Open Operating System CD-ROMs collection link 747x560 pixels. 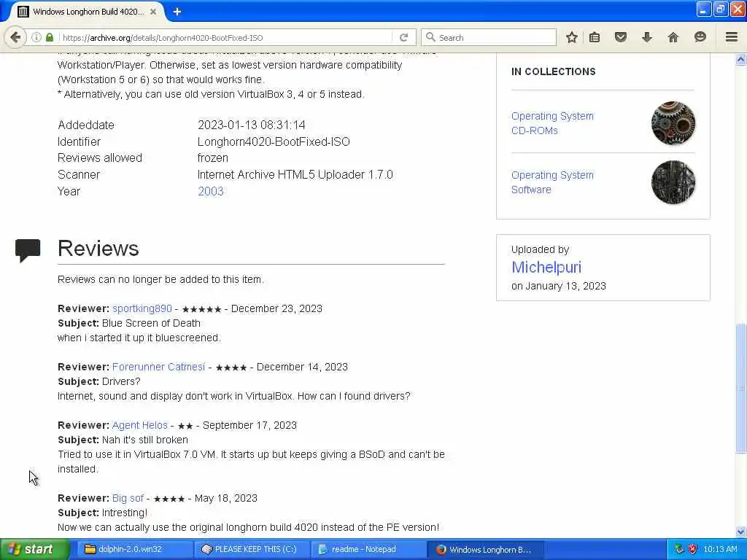(x=552, y=122)
